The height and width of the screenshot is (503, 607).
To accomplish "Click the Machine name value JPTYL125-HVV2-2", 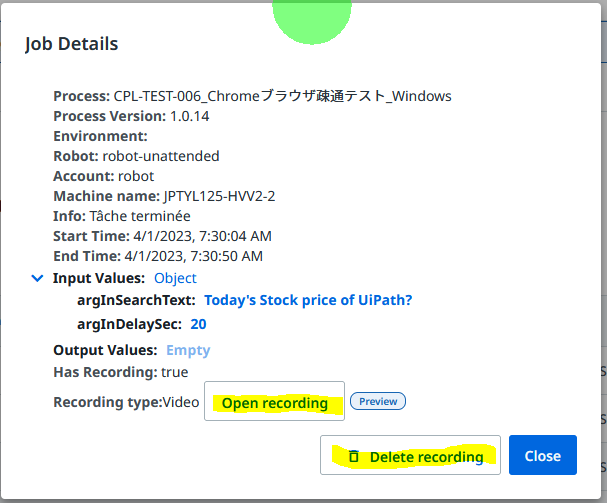I will pos(219,196).
